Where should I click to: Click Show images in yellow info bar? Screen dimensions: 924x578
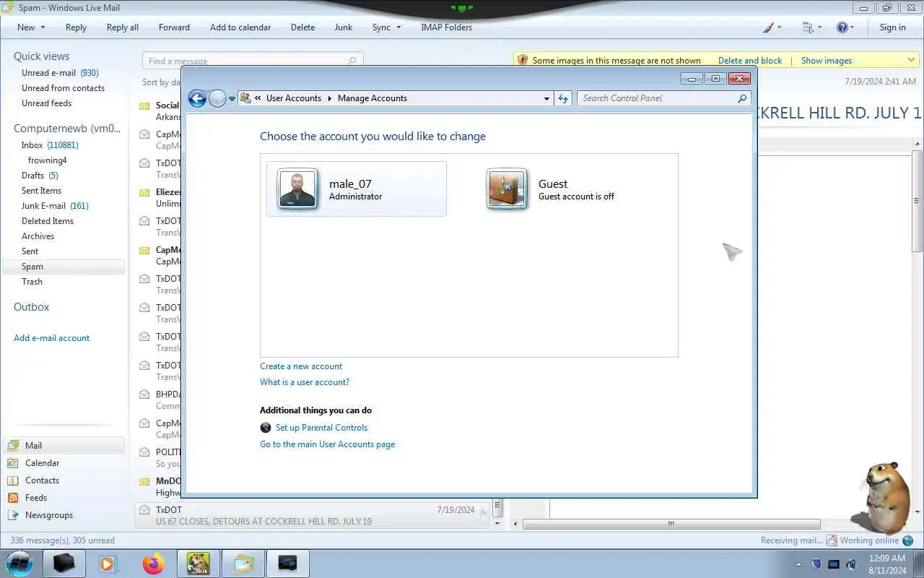(x=827, y=61)
